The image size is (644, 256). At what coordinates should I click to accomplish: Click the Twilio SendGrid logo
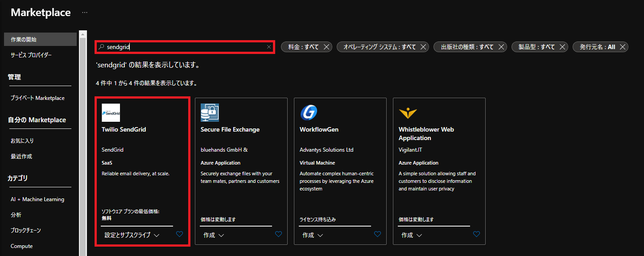point(111,113)
